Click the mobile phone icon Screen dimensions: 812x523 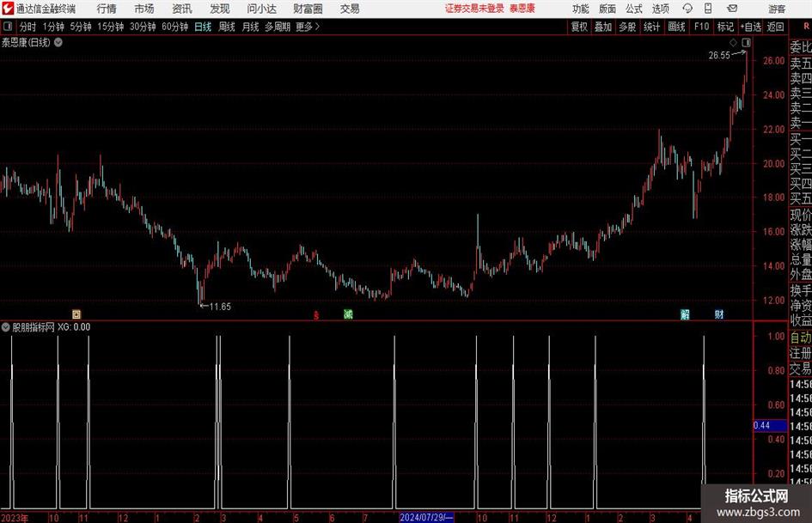coord(708,9)
